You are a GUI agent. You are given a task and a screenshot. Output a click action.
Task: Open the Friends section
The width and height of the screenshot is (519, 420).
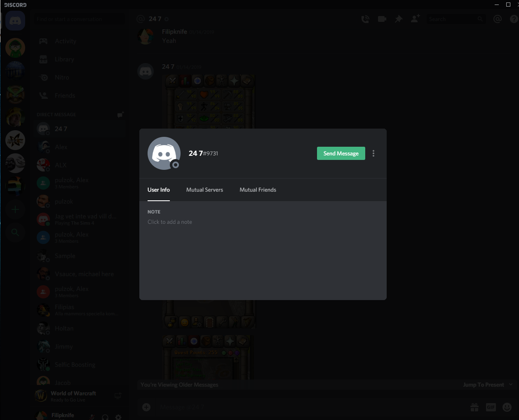click(80, 96)
